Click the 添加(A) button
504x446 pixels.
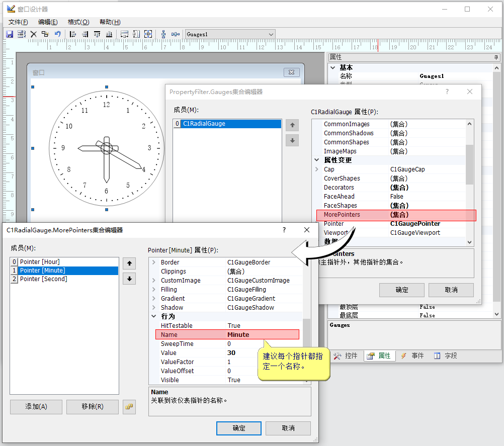(x=36, y=407)
